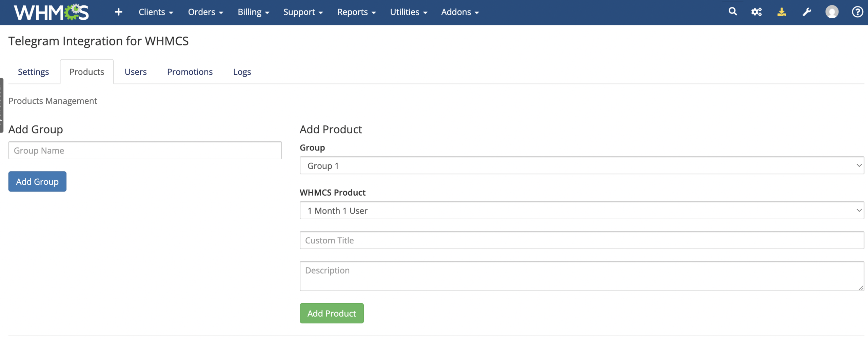
Task: Click the Description text area
Action: tap(582, 276)
